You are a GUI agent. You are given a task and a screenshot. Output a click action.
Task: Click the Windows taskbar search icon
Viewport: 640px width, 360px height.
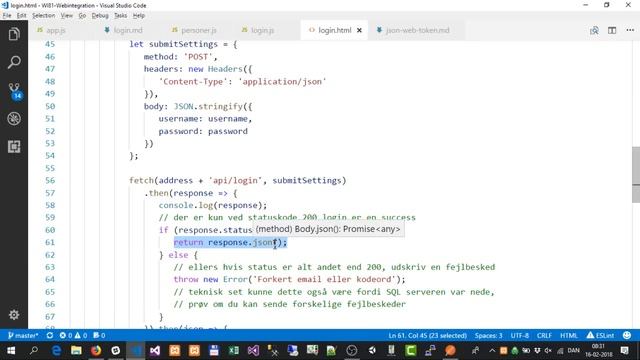click(34, 351)
